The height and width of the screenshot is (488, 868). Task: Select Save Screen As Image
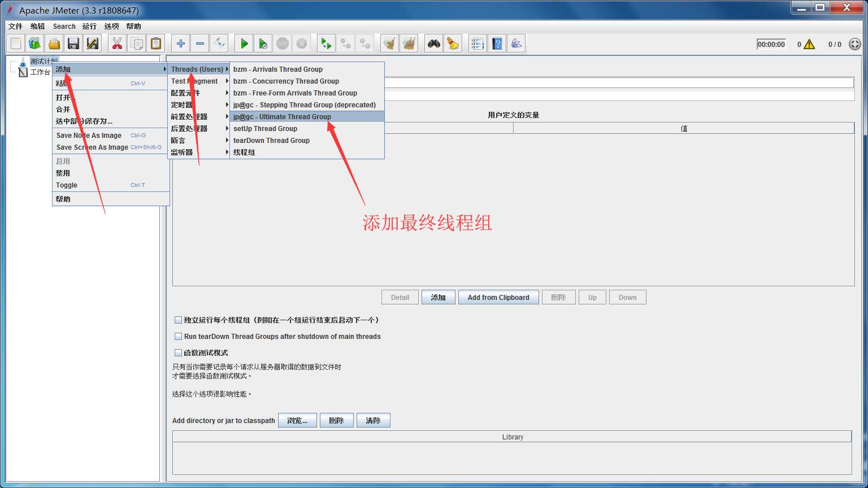coord(111,147)
